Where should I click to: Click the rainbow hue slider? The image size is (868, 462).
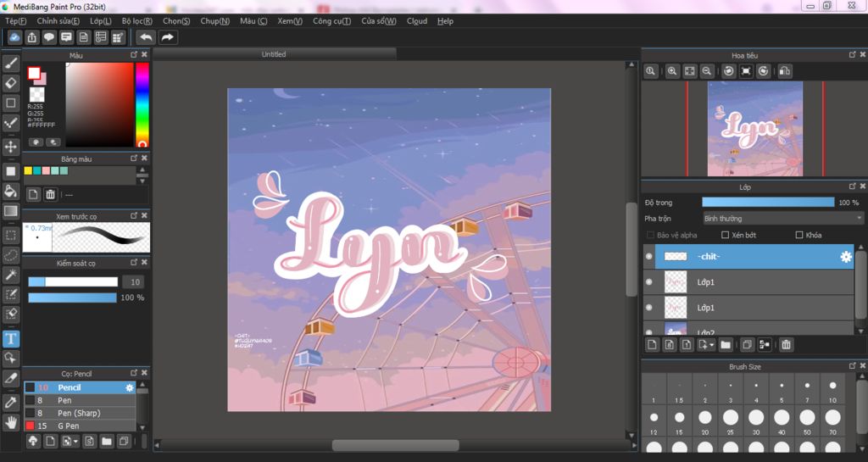point(142,104)
